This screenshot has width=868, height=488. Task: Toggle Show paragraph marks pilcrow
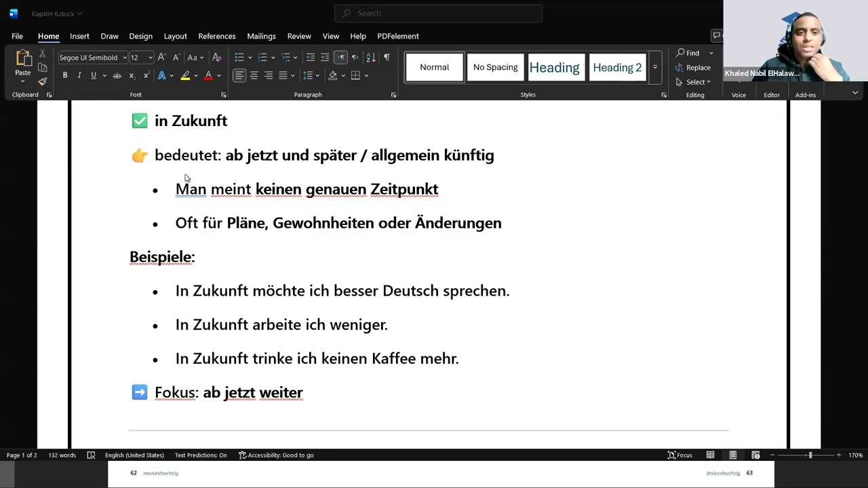point(387,58)
